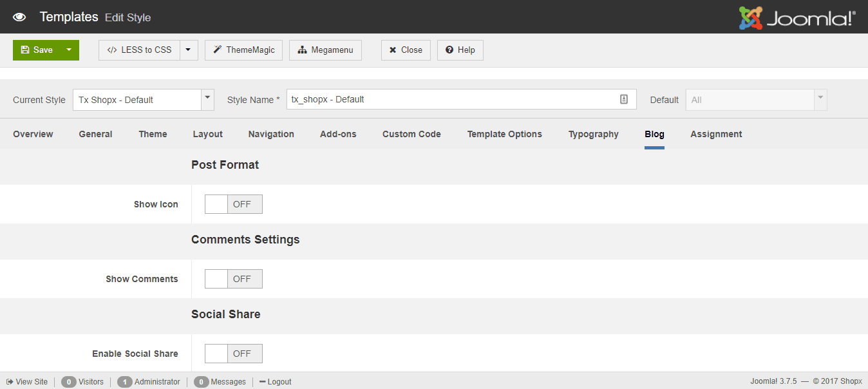Image resolution: width=868 pixels, height=389 pixels.
Task: Click the View Site link
Action: (27, 381)
